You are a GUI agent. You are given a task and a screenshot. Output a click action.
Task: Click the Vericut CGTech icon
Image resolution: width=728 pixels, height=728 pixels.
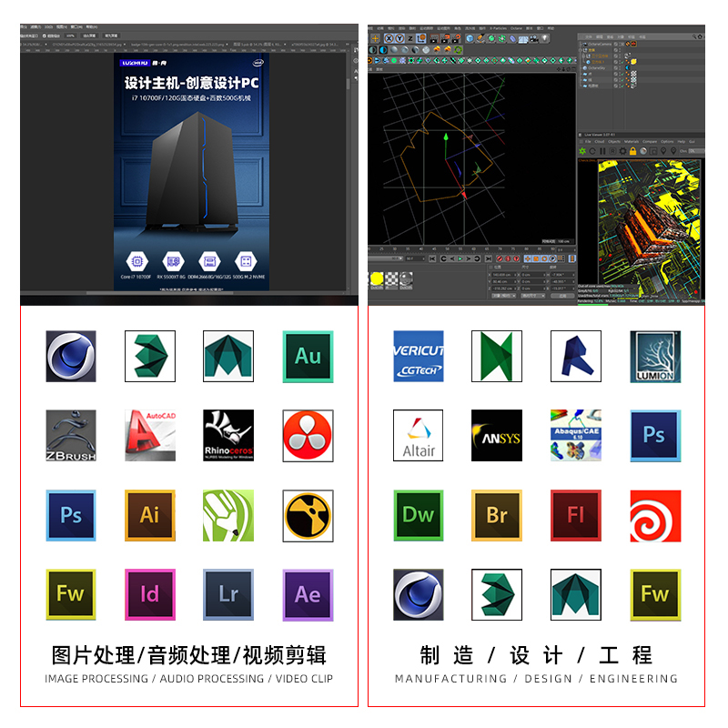(x=419, y=356)
